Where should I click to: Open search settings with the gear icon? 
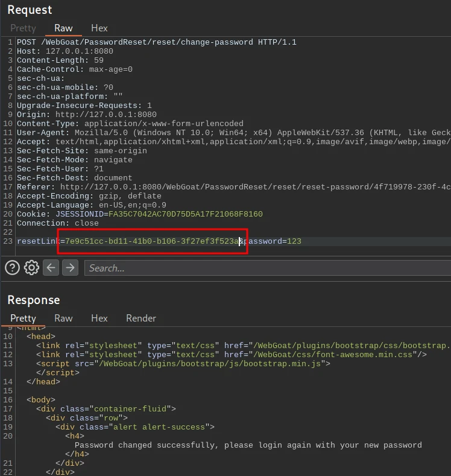coord(31,267)
